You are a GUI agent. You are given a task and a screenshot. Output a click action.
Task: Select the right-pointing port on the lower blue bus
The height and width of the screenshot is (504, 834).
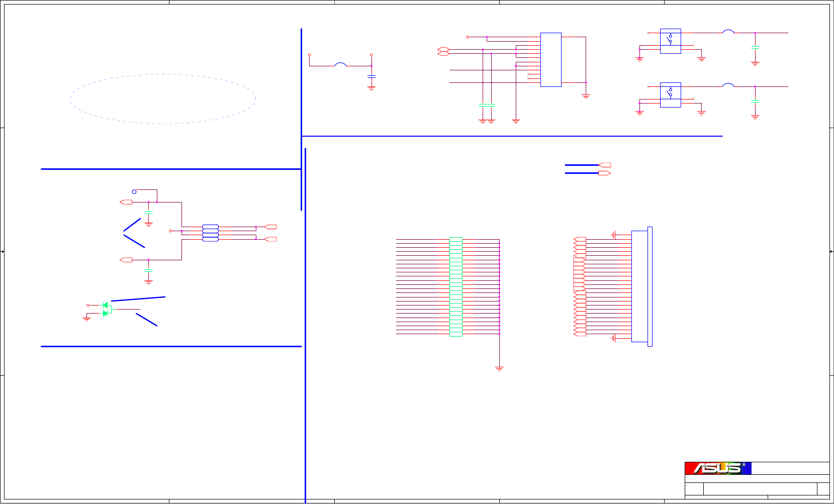coord(605,173)
